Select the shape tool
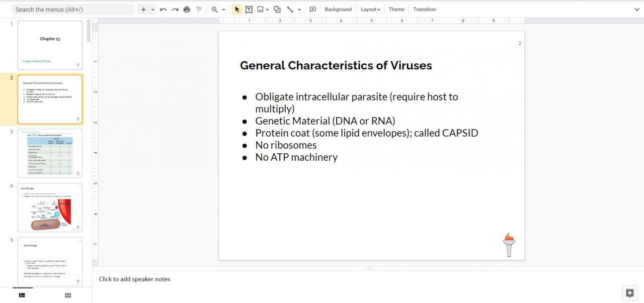Image resolution: width=644 pixels, height=303 pixels. tap(277, 10)
